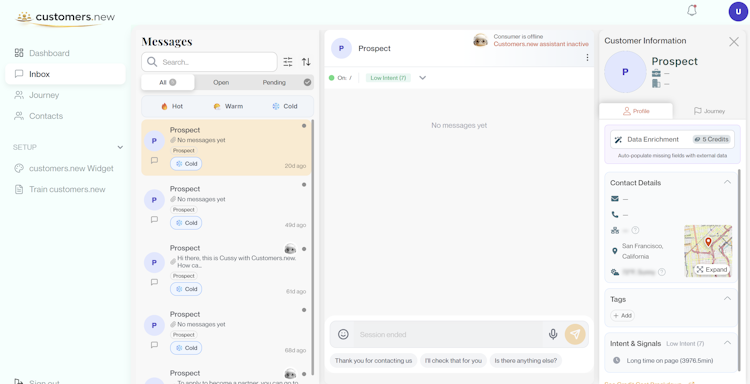Click Low Intent (7) badge in chat header
Viewport: 750px width, 384px height.
[388, 77]
